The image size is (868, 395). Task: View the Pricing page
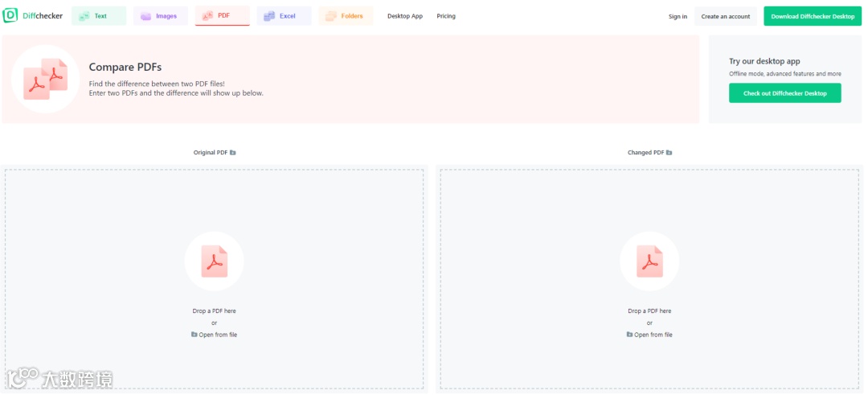[446, 16]
